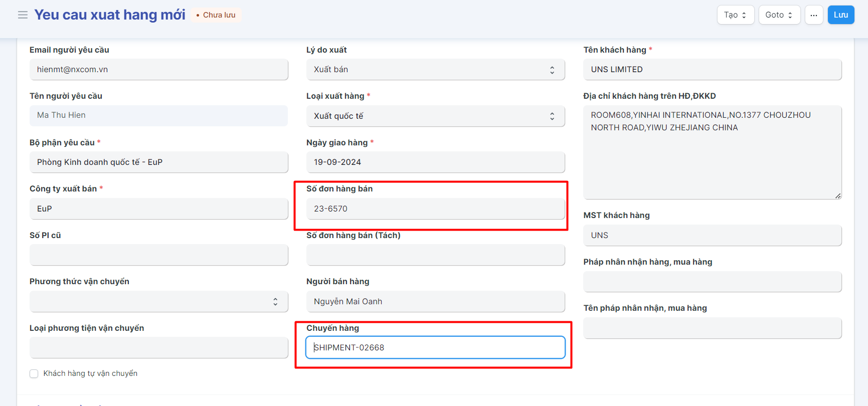Select the Tên khách hàng field
Screen dimensions: 868x406
point(712,70)
